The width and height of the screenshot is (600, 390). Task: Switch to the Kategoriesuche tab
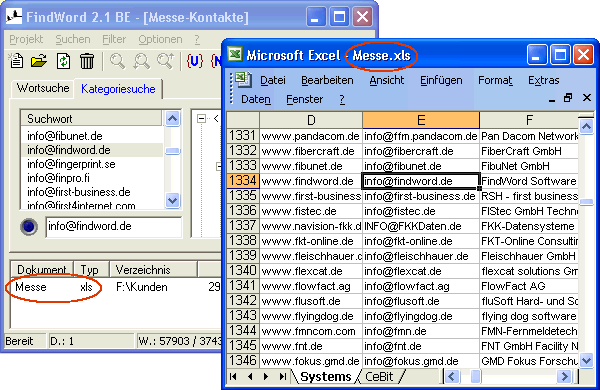point(118,89)
